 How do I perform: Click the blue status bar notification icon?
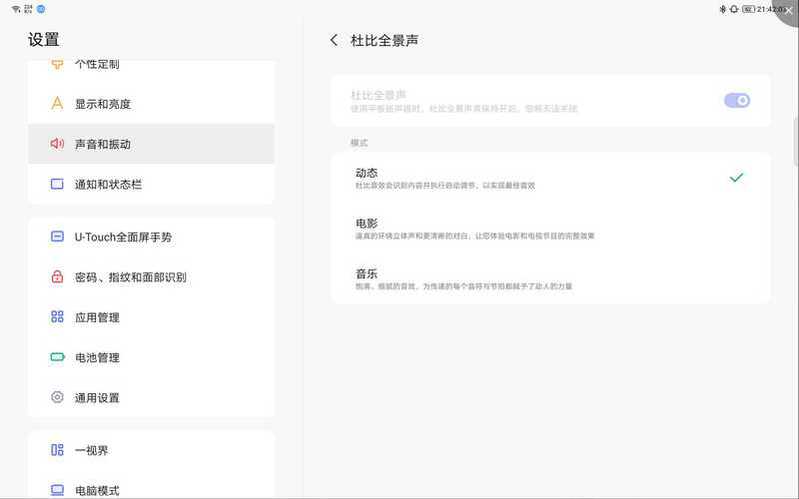tap(41, 9)
